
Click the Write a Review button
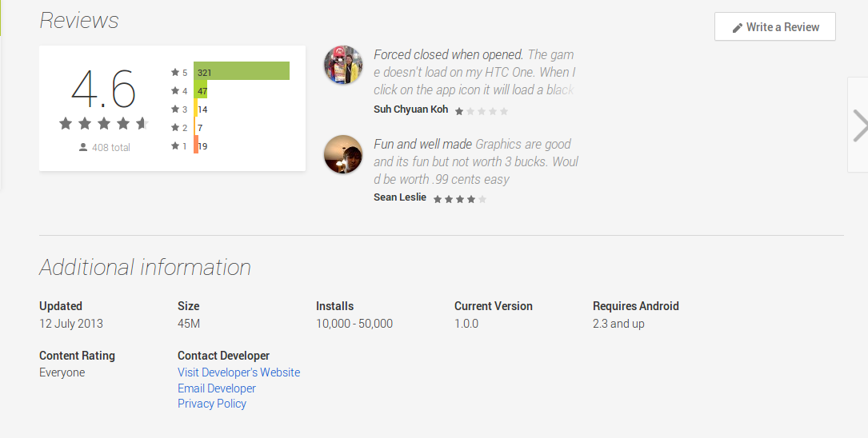pos(775,26)
